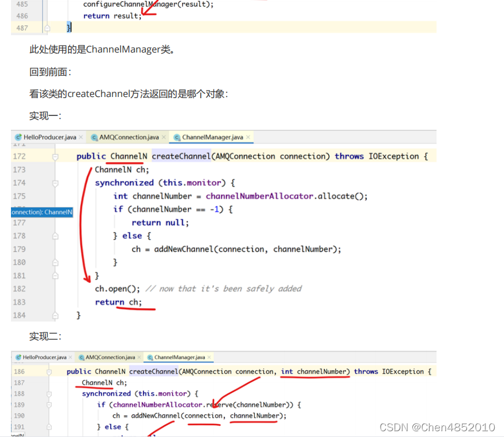The image size is (504, 437).
Task: Click line number 175 in gutter
Action: pos(19,196)
